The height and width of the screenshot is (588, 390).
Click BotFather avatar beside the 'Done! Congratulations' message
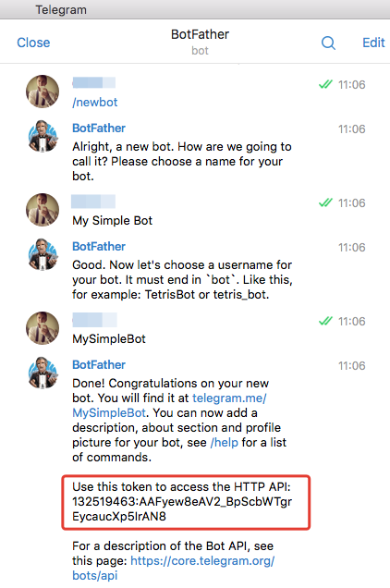click(43, 373)
